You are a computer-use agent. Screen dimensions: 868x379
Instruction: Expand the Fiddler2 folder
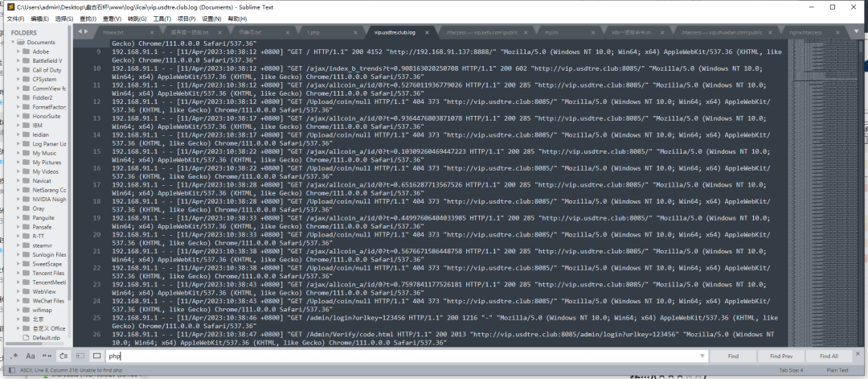click(18, 97)
